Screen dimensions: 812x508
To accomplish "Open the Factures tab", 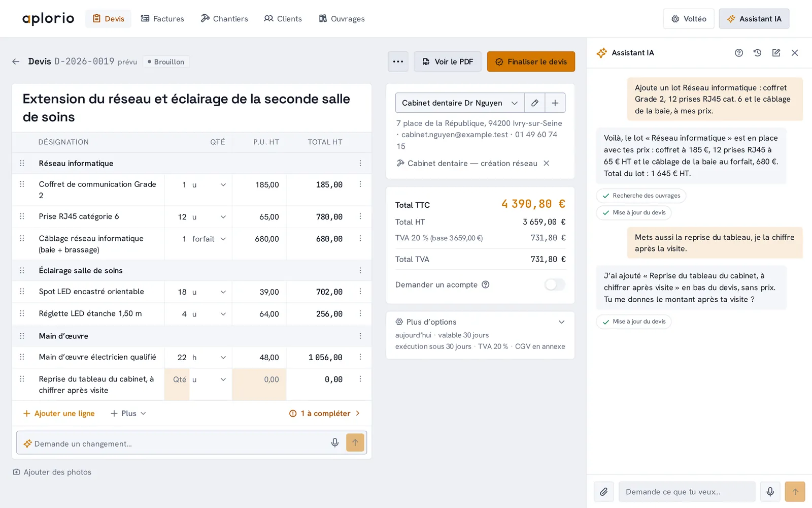I will click(162, 19).
